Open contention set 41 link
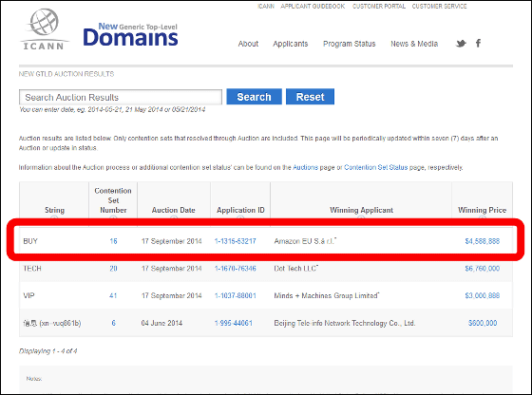The width and height of the screenshot is (532, 395). pyautogui.click(x=113, y=295)
